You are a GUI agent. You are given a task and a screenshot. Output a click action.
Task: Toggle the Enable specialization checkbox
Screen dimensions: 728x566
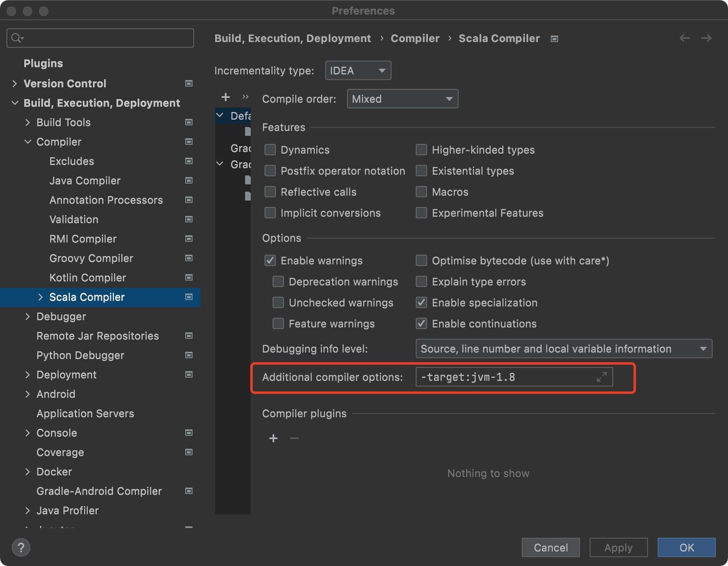(x=421, y=302)
